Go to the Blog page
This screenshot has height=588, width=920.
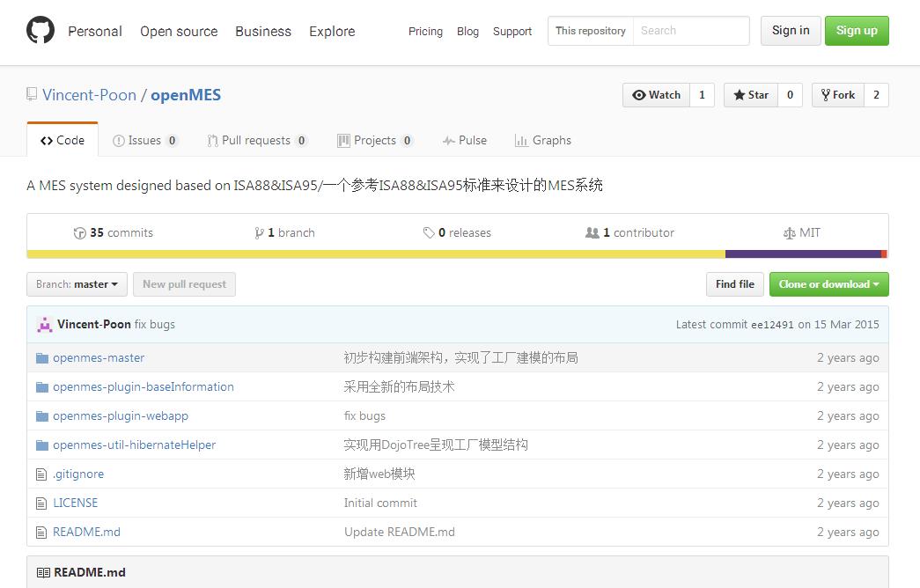click(x=467, y=31)
